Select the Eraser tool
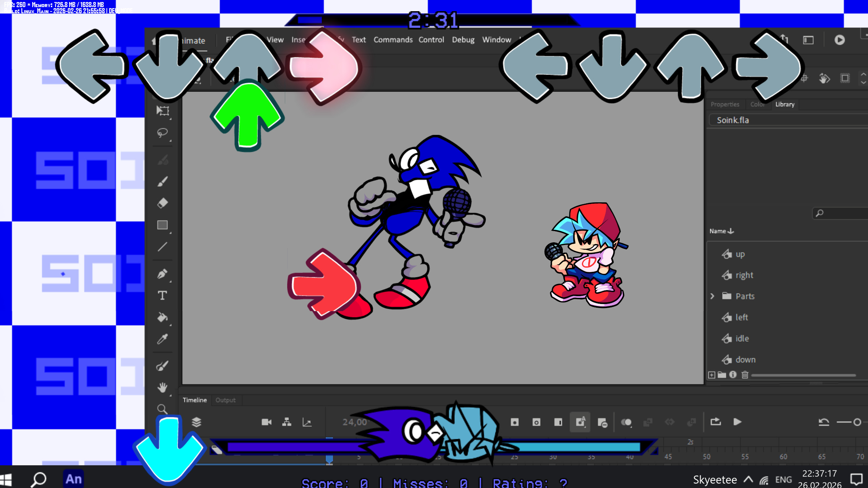This screenshot has height=488, width=868. (x=162, y=203)
